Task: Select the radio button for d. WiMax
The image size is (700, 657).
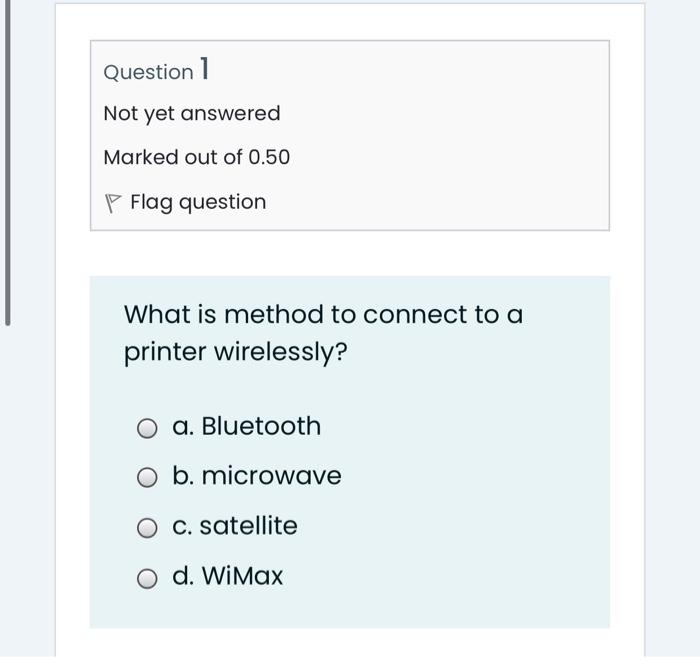Action: [x=147, y=579]
